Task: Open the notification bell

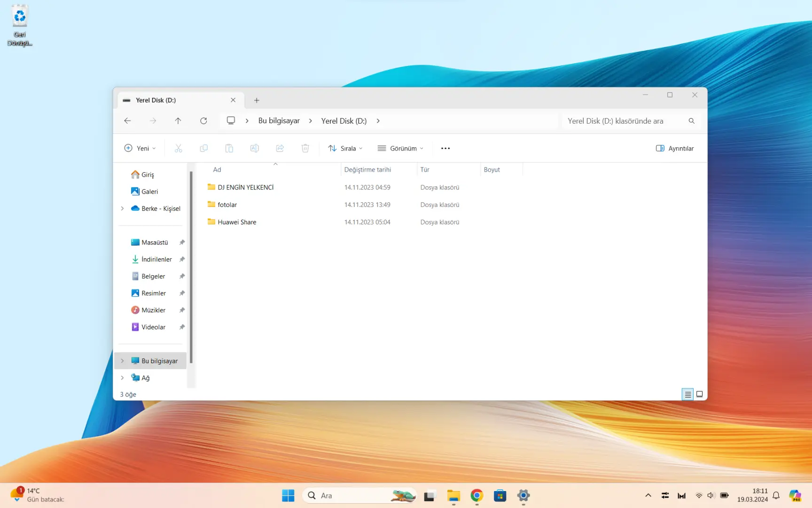Action: 776,495
